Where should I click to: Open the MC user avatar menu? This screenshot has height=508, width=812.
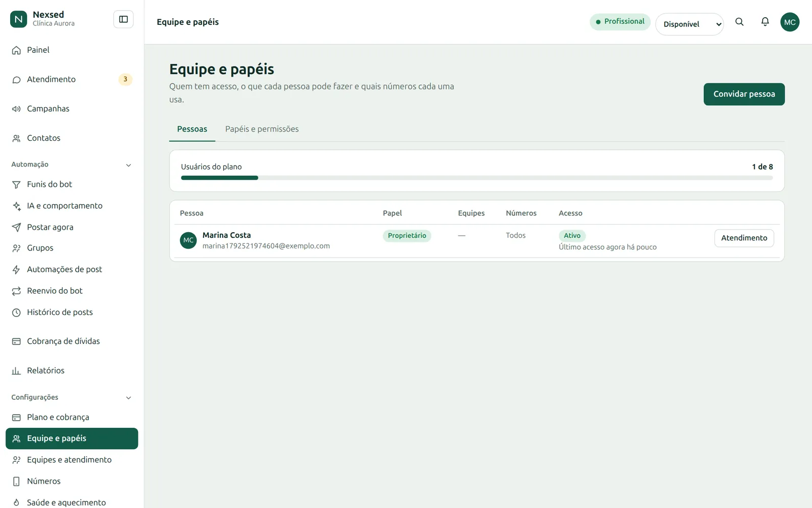click(790, 22)
